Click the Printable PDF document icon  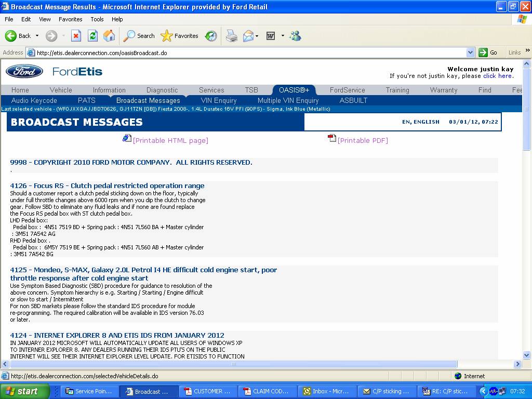[x=332, y=138]
